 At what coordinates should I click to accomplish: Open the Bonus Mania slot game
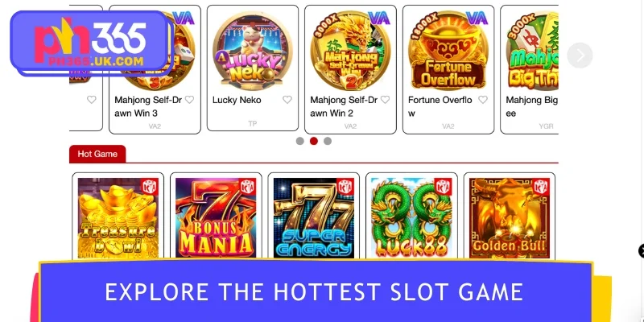(216, 217)
